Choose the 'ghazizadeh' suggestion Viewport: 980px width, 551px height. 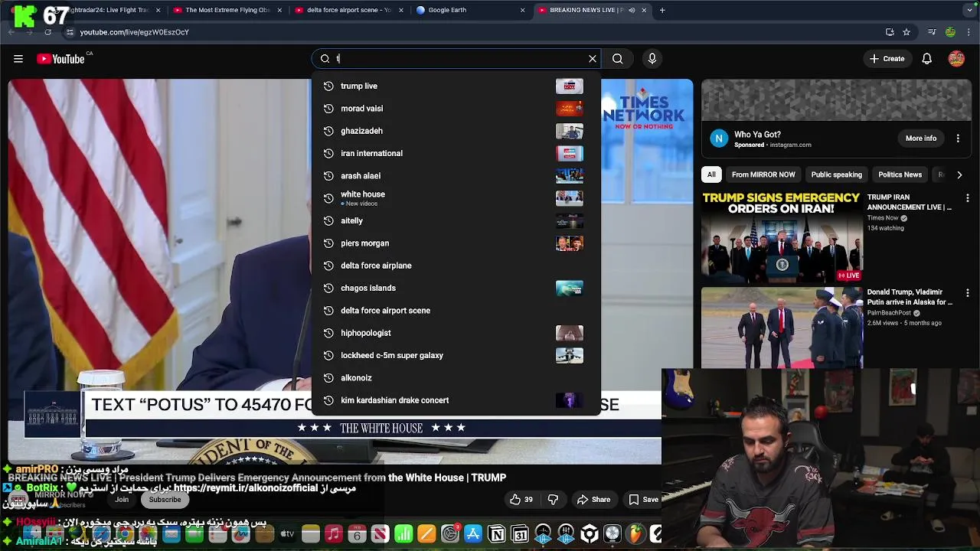pos(456,131)
